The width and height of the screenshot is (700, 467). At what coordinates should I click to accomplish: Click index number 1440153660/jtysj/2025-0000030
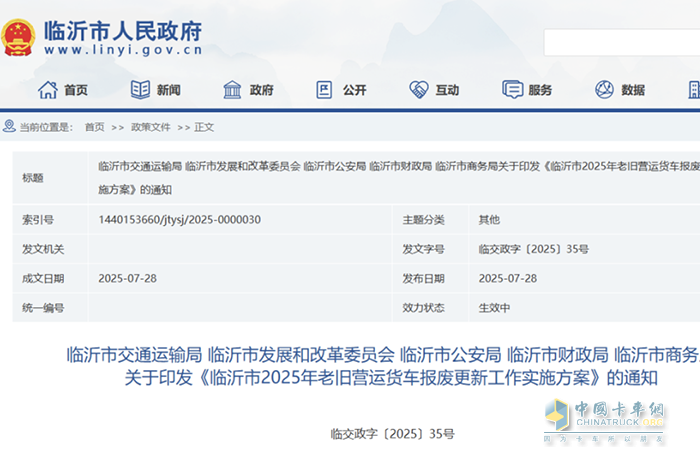tap(179, 220)
